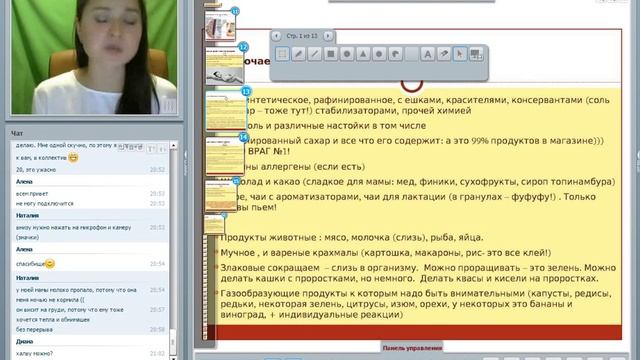
Task: Go to previous slide page arrow
Action: pyautogui.click(x=276, y=36)
